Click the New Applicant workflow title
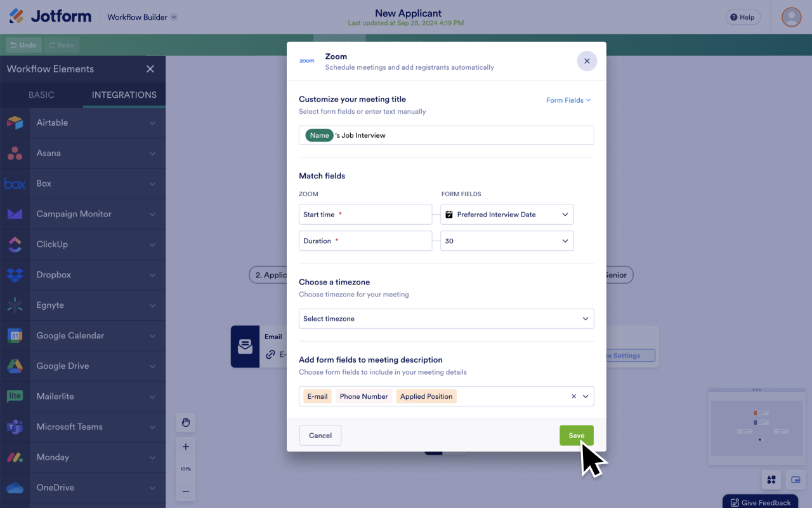812x508 pixels. [409, 13]
